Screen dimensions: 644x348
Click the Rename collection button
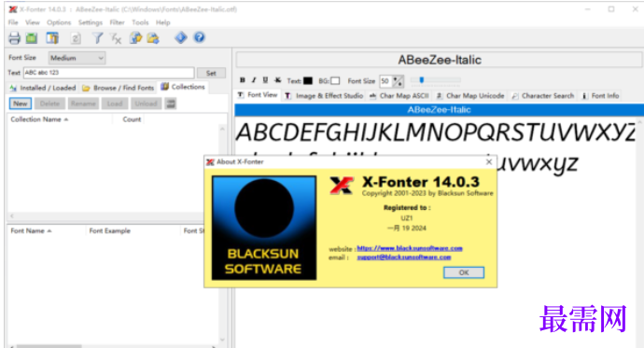(x=83, y=104)
